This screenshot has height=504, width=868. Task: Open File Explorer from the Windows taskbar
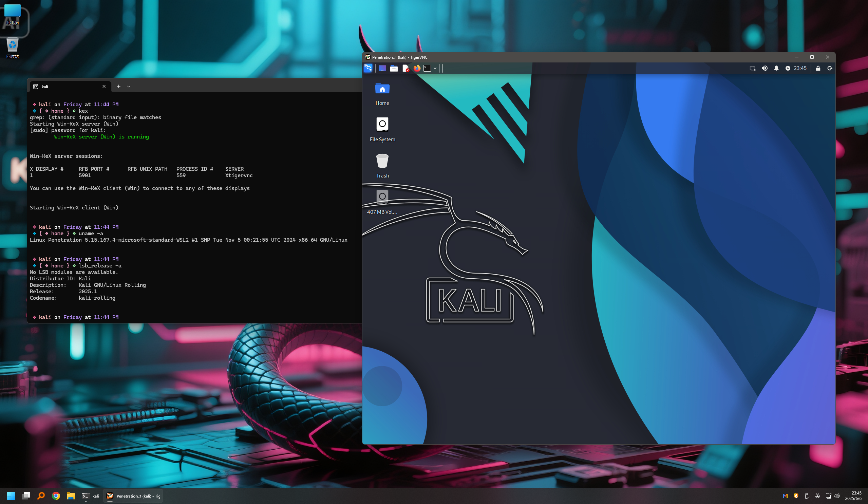click(71, 496)
